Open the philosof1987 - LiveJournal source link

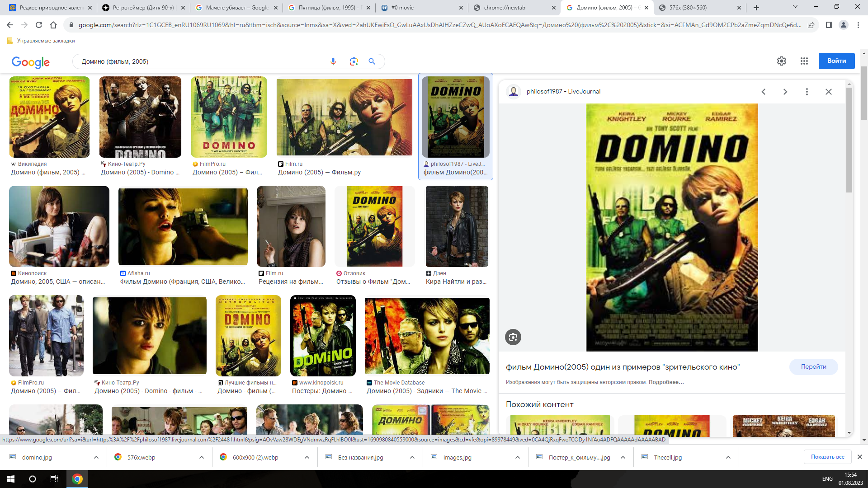tap(563, 92)
